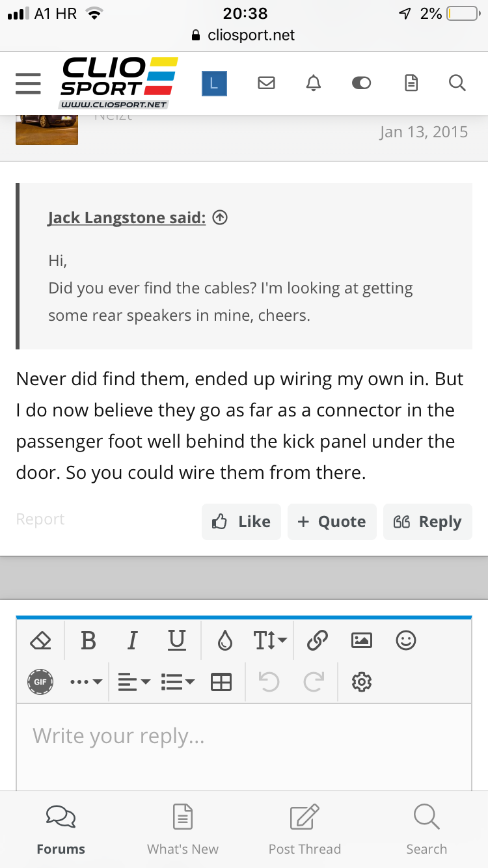The image size is (488, 868).
Task: Click the eraser remove formatting icon
Action: (40, 641)
